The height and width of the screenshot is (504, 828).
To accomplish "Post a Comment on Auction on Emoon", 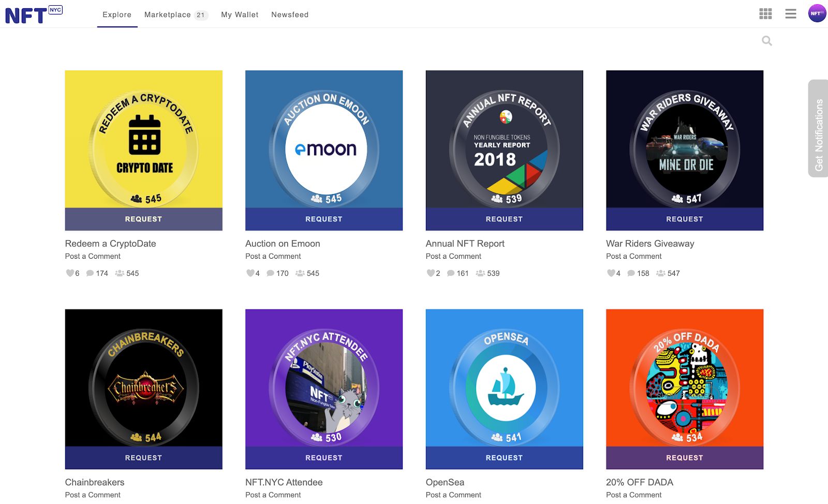I will 273,256.
